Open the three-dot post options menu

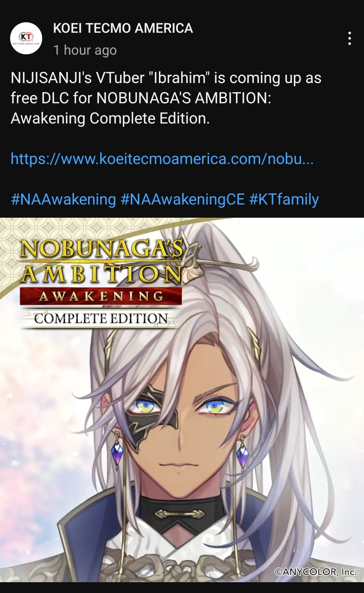[x=349, y=38]
